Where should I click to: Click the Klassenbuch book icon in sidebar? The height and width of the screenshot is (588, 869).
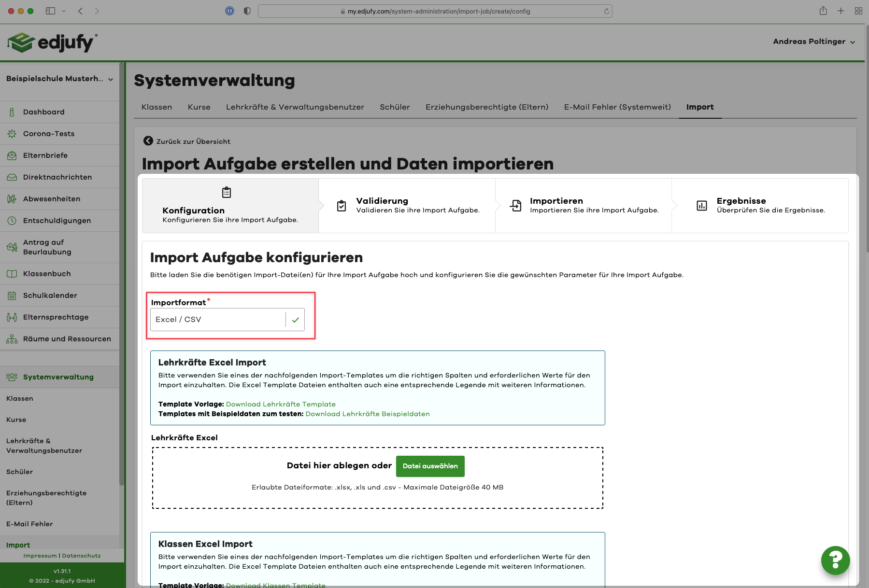point(12,274)
